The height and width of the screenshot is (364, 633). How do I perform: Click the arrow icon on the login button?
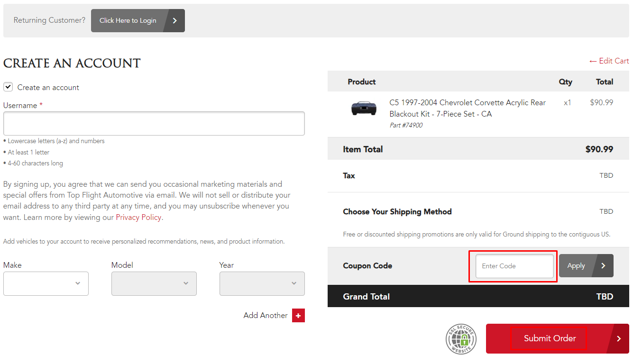click(x=174, y=21)
